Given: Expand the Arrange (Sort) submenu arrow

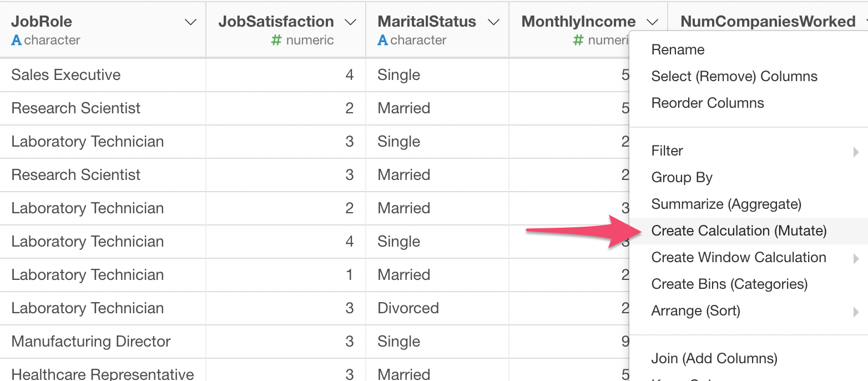Looking at the screenshot, I should click(856, 312).
